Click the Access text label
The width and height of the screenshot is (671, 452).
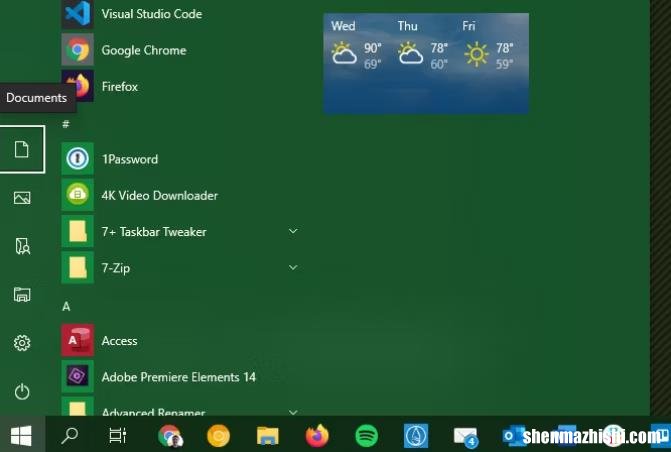pos(119,341)
